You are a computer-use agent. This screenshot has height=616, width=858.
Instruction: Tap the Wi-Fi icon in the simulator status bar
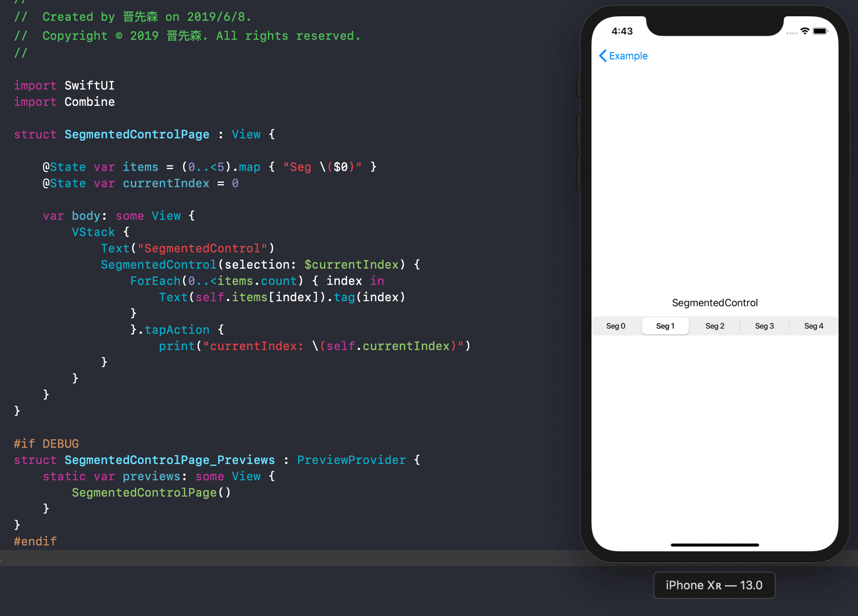pos(805,30)
